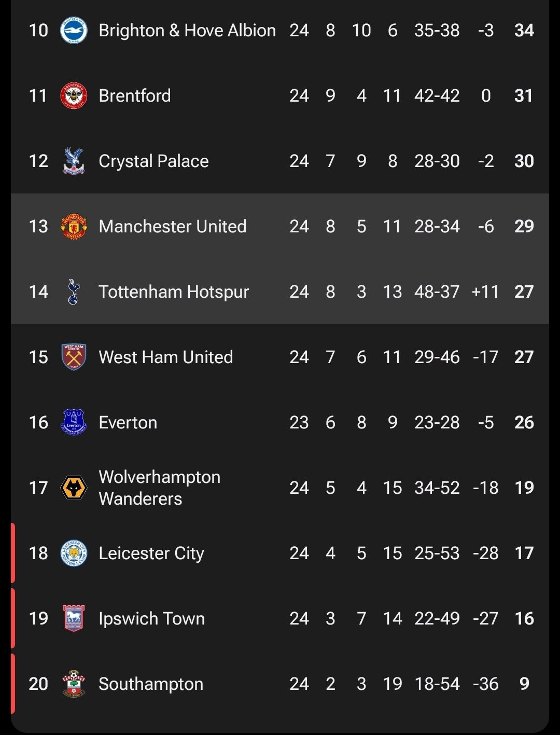
Task: Open the Manchester United team page
Action: click(173, 227)
